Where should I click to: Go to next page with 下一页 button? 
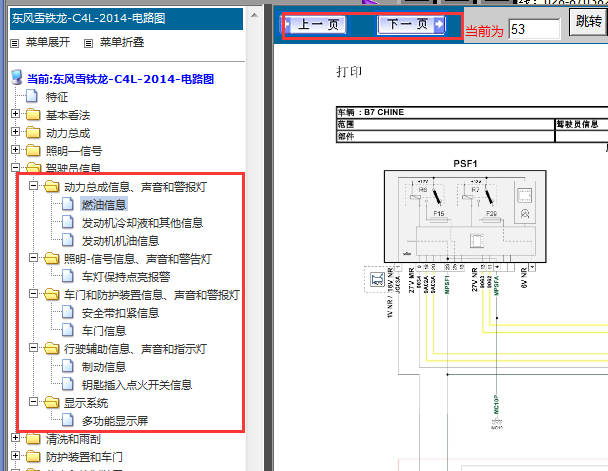[x=411, y=25]
